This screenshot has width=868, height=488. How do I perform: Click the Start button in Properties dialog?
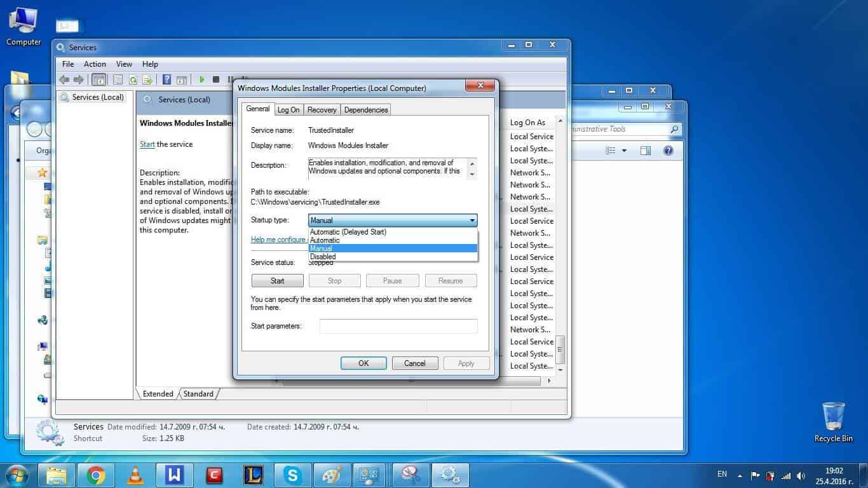click(x=278, y=281)
